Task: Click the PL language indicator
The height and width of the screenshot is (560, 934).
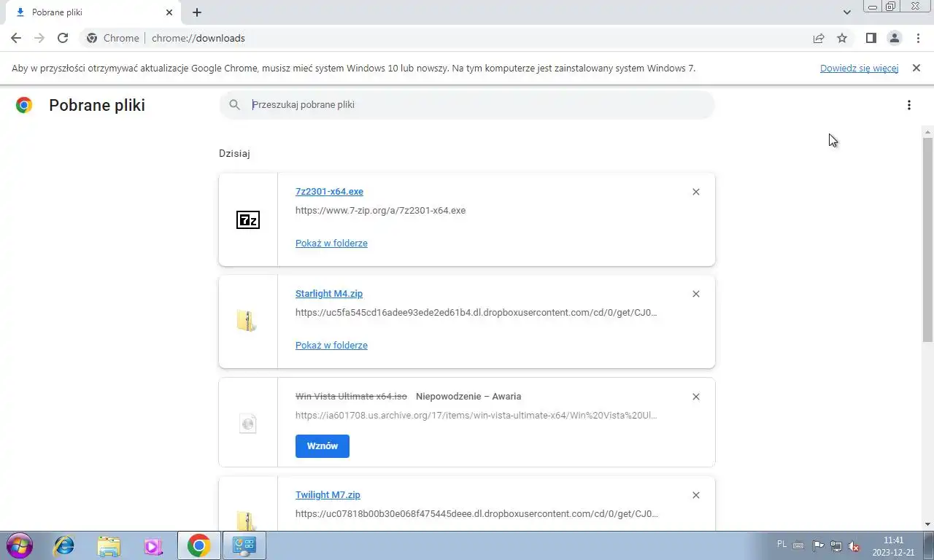Action: tap(782, 544)
